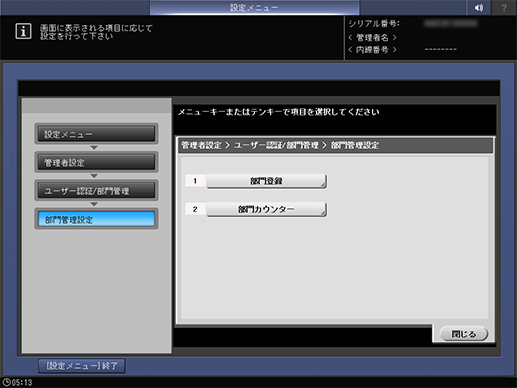Select the highlighted 部門管理設定 item
517x388 pixels.
[x=96, y=219]
